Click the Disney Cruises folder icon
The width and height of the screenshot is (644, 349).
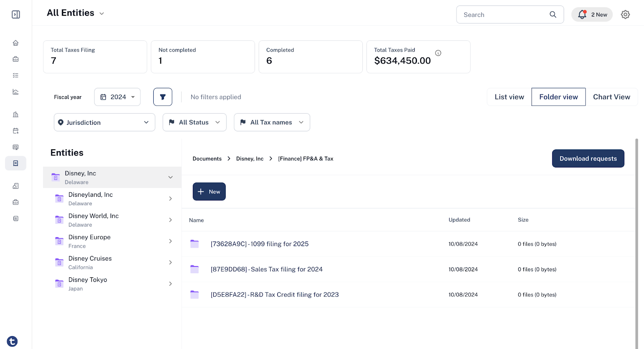pyautogui.click(x=59, y=262)
